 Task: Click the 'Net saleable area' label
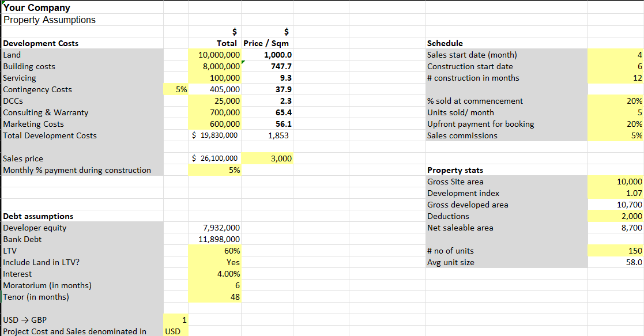[460, 228]
